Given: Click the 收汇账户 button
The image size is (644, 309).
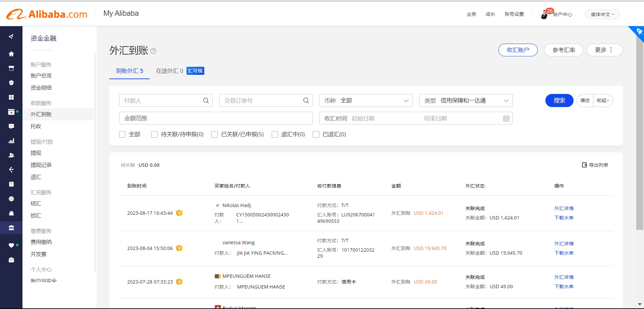Looking at the screenshot, I should click(x=518, y=50).
